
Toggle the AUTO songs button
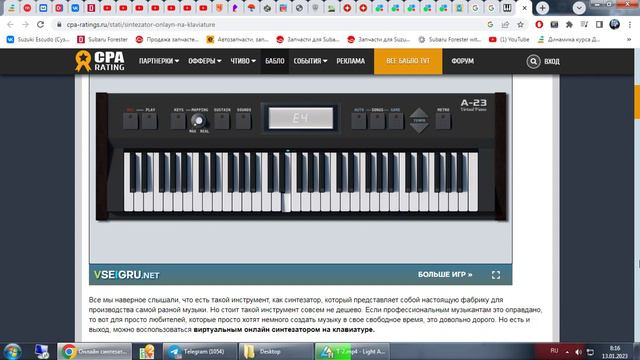click(359, 121)
